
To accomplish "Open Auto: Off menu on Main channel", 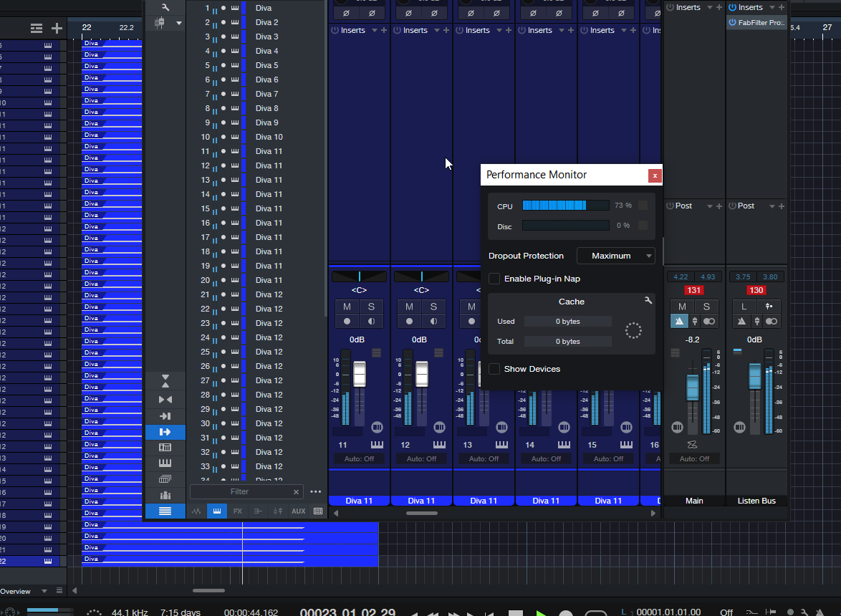I will click(x=695, y=459).
